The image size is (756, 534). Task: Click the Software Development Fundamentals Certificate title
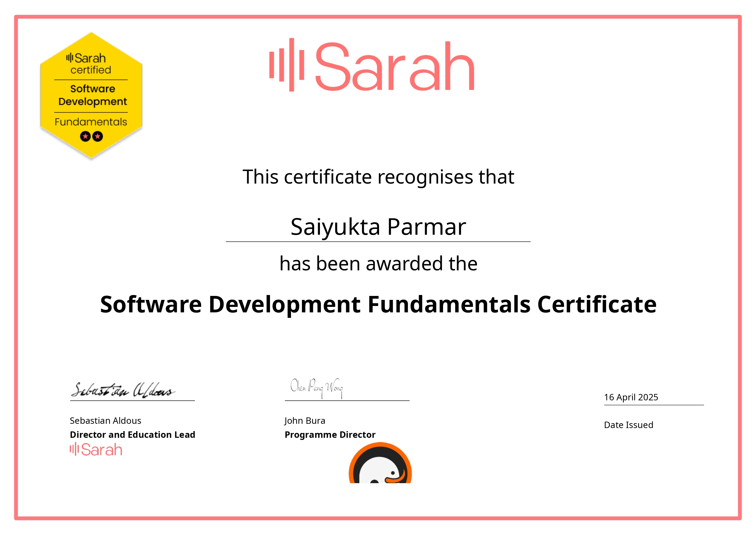click(378, 304)
